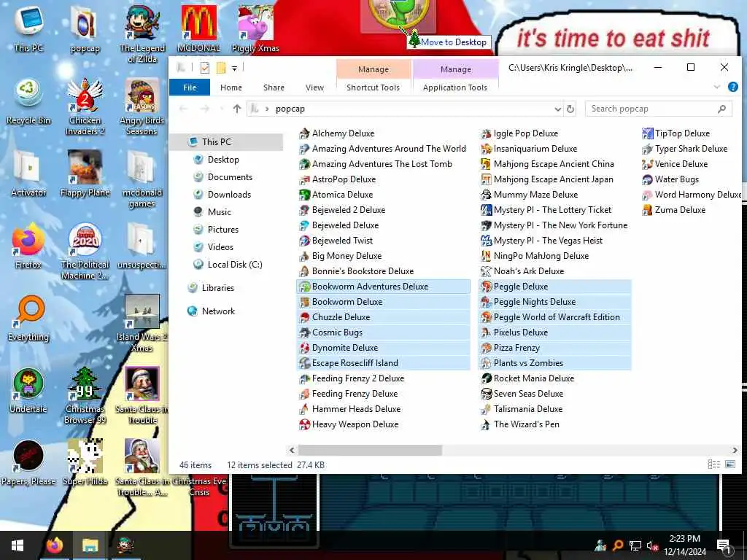Open the Shortcut Tools tab
The image size is (747, 560).
tap(373, 87)
